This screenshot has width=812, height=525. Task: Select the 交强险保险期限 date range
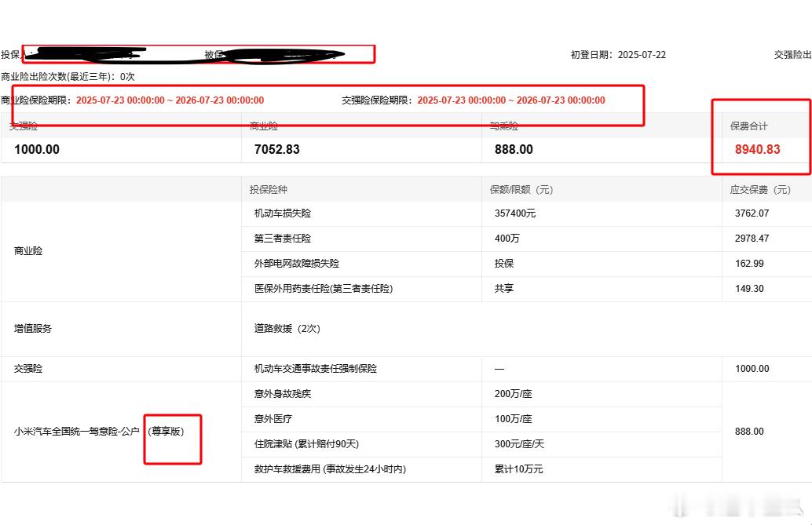point(511,100)
